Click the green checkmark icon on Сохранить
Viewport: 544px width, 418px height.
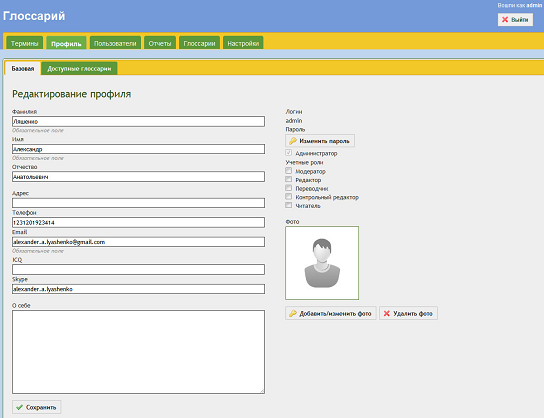[19, 407]
